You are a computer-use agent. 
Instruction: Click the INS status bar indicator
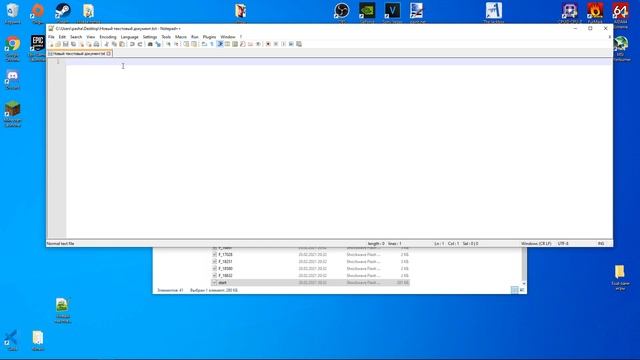[x=601, y=243]
